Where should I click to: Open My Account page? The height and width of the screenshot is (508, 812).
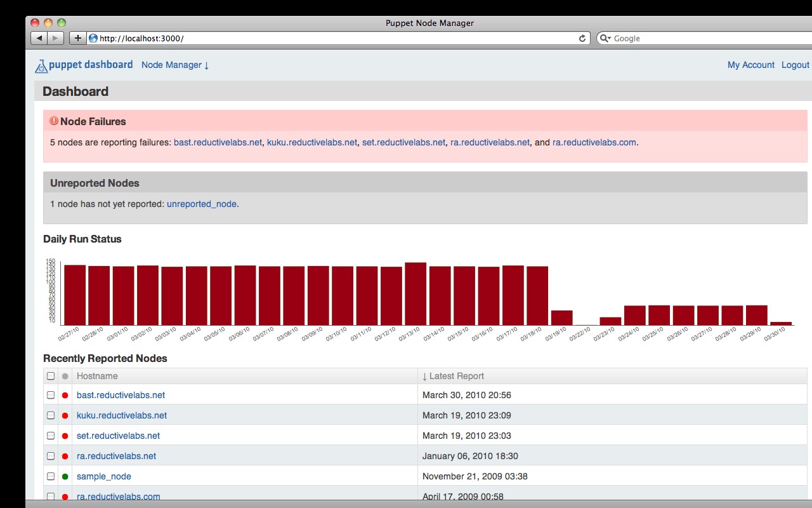[x=750, y=65]
